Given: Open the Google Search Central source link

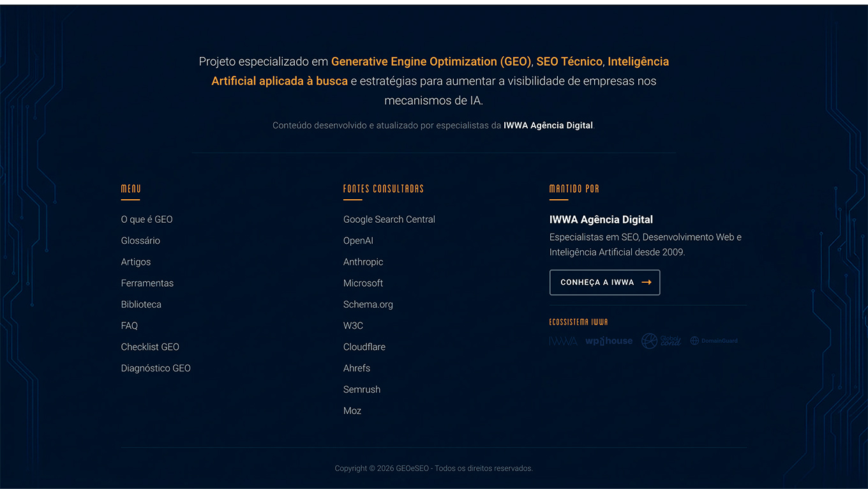Looking at the screenshot, I should 389,219.
